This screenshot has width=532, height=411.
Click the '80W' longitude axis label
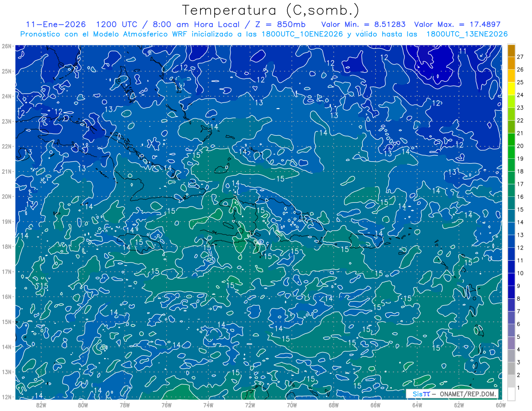pyautogui.click(x=83, y=405)
